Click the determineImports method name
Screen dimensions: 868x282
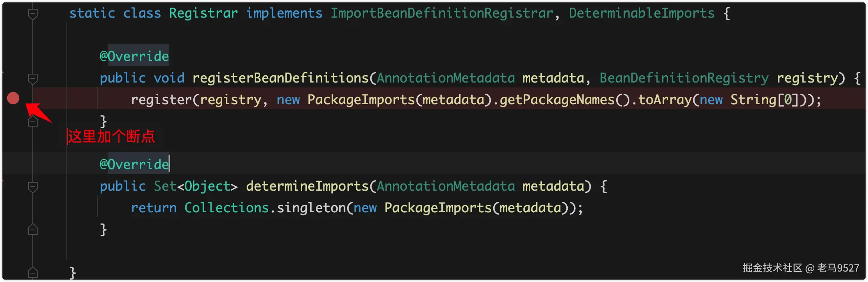[x=307, y=186]
